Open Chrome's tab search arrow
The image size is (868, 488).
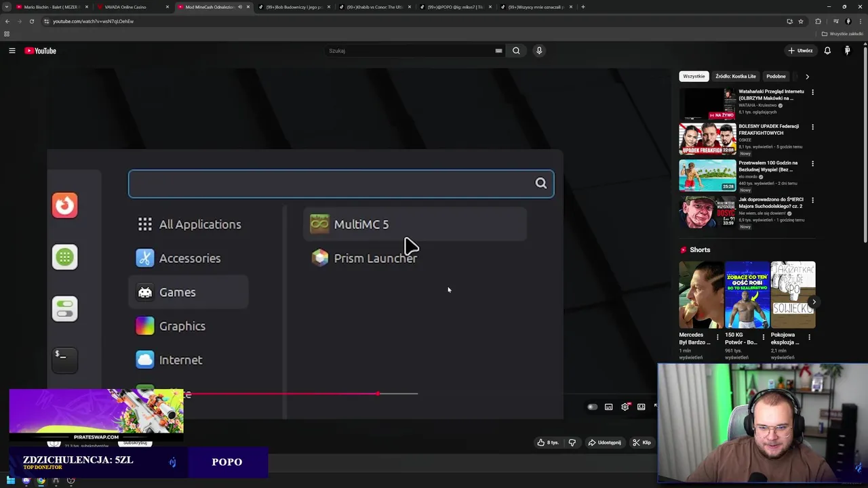point(7,7)
